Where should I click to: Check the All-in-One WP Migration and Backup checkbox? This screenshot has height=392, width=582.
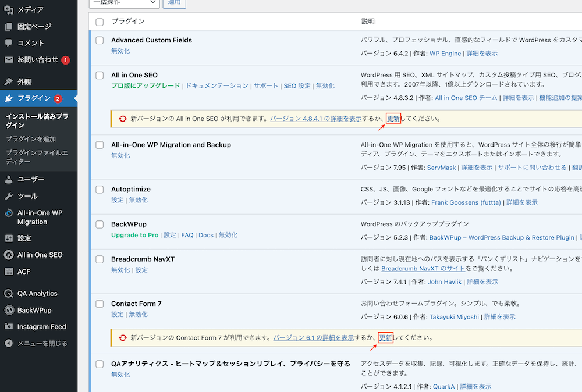tap(100, 145)
